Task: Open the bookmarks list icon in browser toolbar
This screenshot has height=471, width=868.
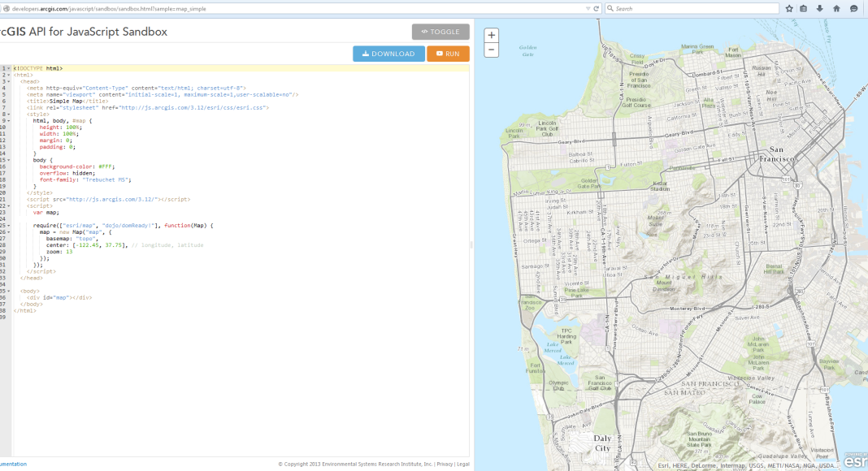Action: coord(803,8)
